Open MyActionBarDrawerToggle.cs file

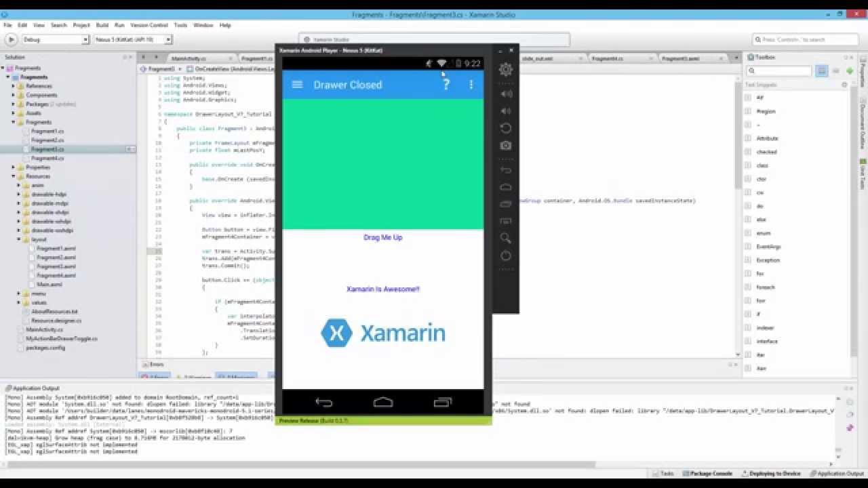61,338
